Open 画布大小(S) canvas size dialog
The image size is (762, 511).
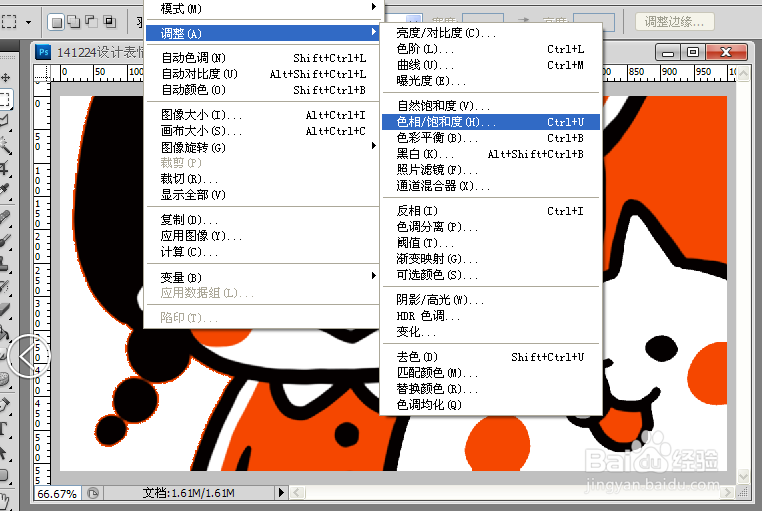point(262,131)
